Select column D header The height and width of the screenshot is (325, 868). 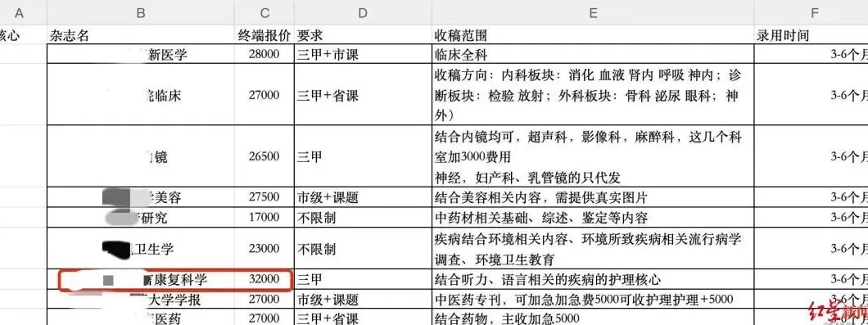tap(363, 13)
